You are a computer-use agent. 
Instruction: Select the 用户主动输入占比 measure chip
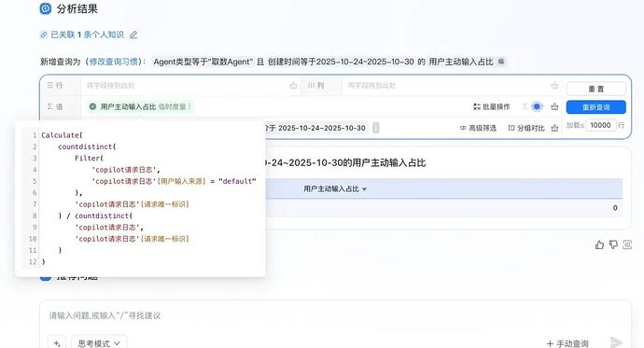(140, 106)
